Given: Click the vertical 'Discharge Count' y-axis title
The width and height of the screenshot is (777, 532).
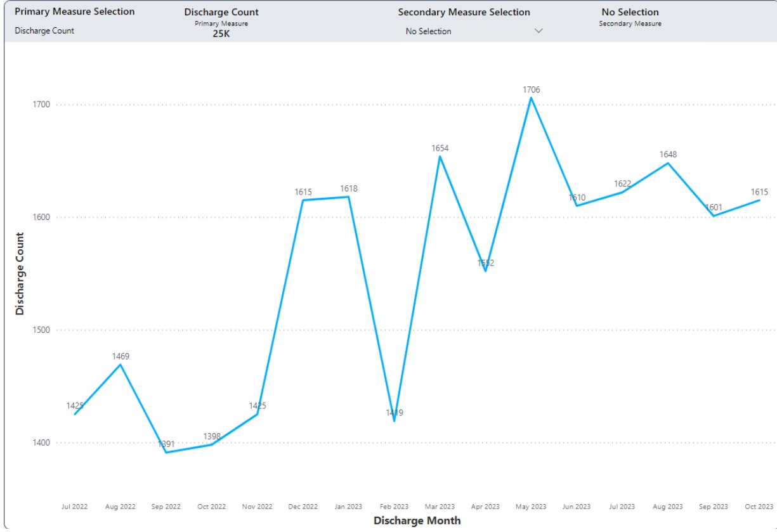Looking at the screenshot, I should click(x=20, y=274).
